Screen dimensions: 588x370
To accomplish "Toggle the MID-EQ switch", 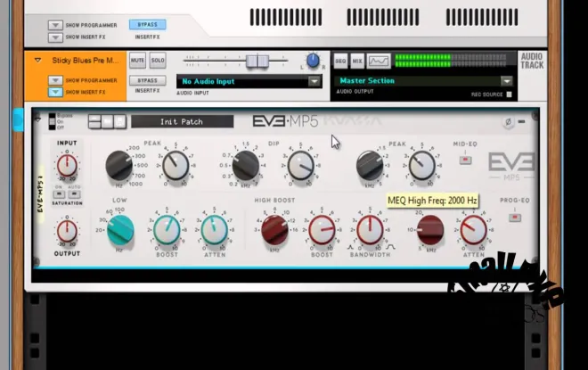I will 465,160.
